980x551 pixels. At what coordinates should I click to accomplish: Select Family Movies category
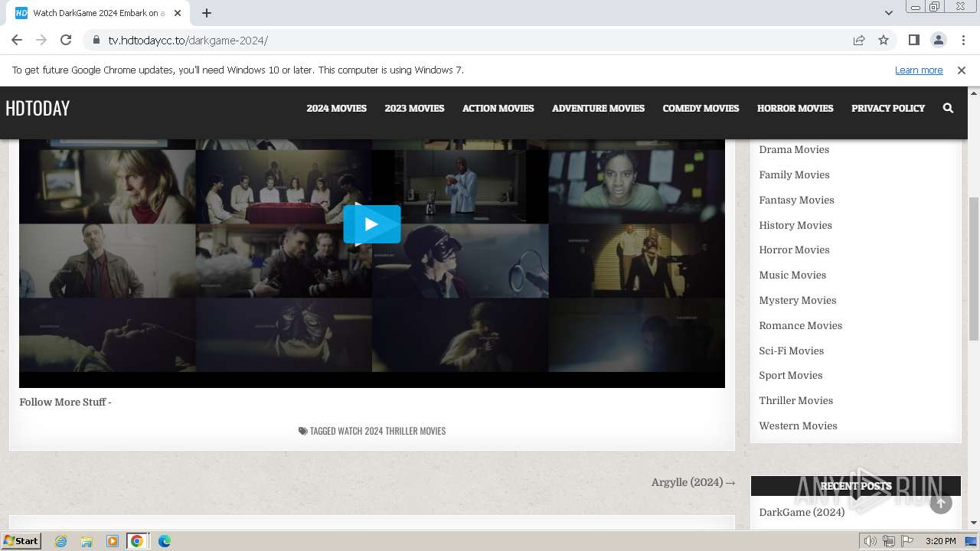coord(794,174)
